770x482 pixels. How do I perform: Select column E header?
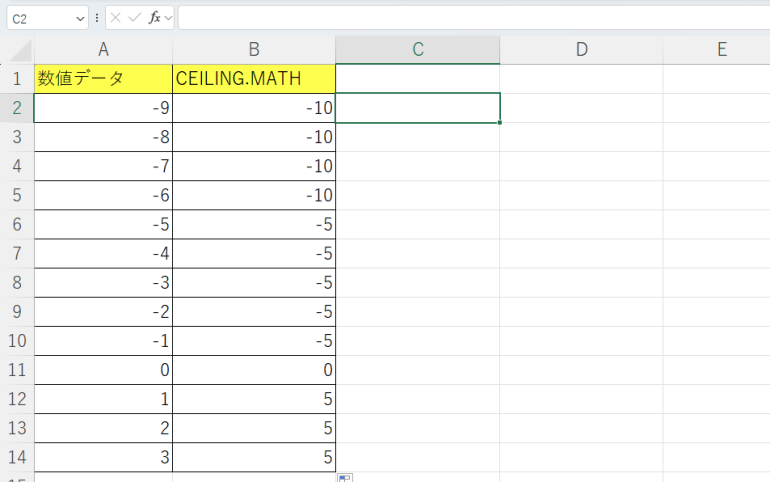[x=720, y=50]
